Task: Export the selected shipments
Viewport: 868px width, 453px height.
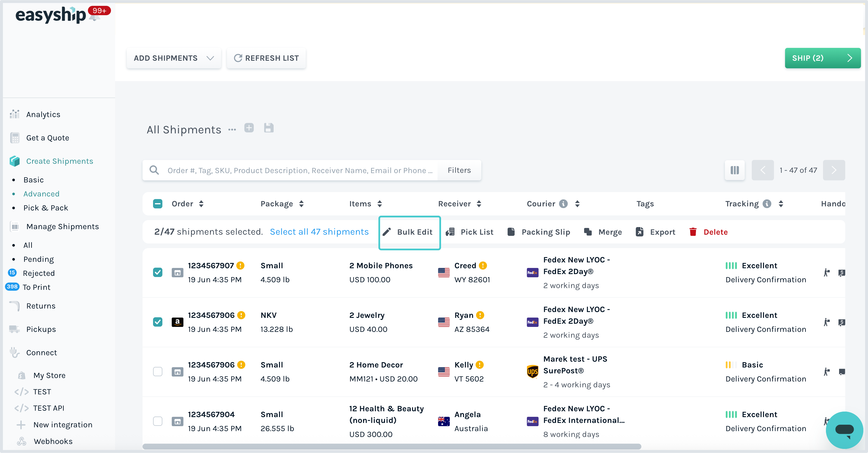Action: (655, 232)
